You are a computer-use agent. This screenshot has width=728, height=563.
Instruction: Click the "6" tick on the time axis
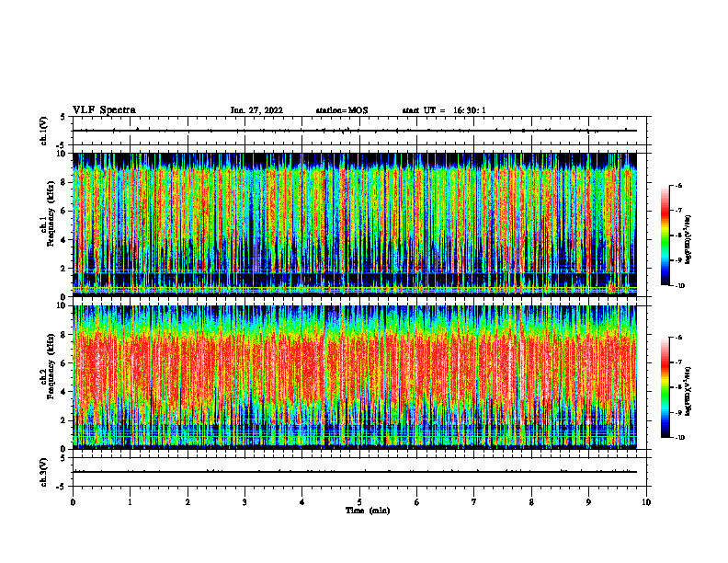(x=417, y=502)
